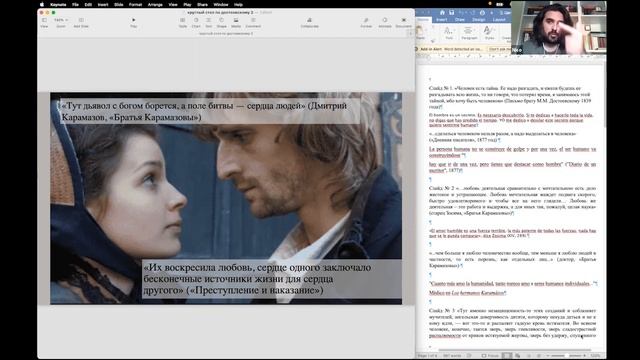
Task: Open the Paragraph group dropdown in Word
Action: point(469,33)
